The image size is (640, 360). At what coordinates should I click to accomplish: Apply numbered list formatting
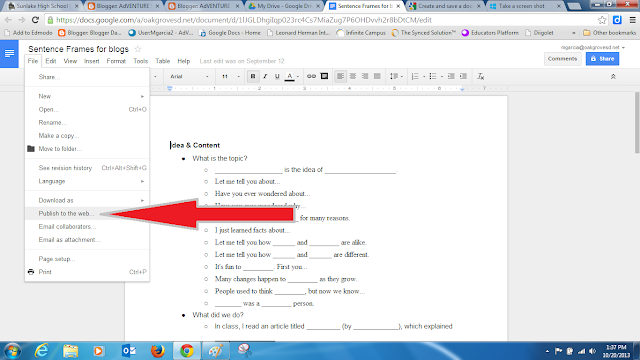click(418, 76)
